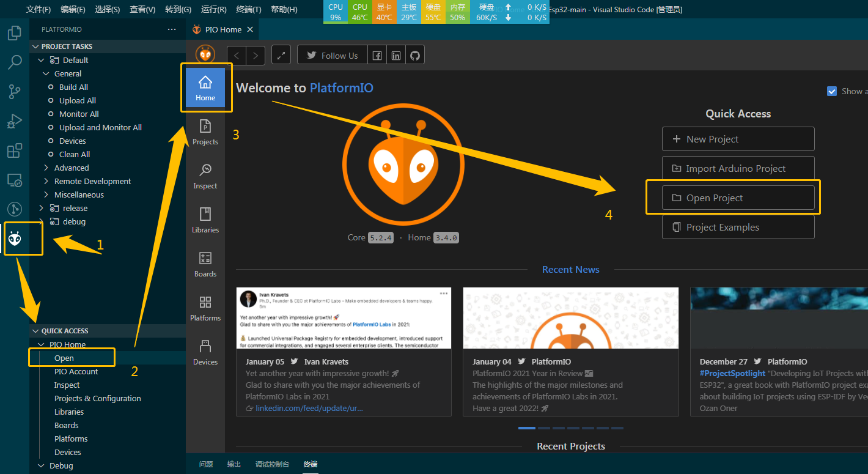
Task: Click the ellipsis menu in PlatformIO panel header
Action: click(172, 29)
